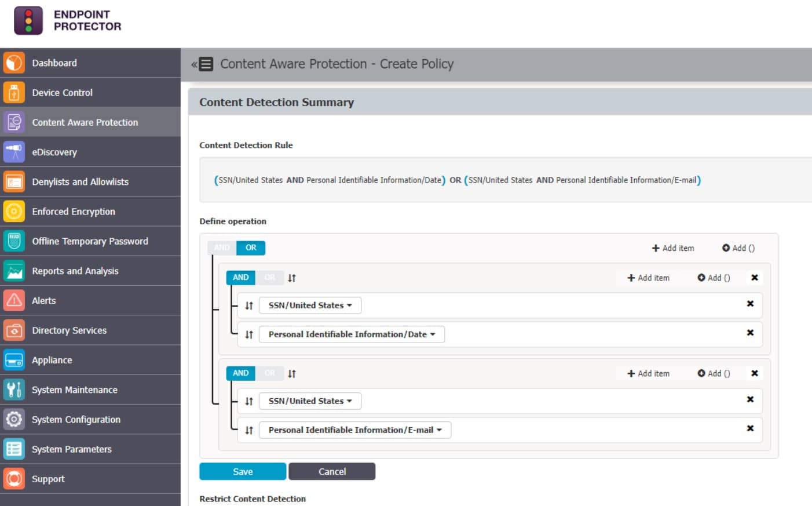Reorder second AND group using sort arrows
The width and height of the screenshot is (812, 506).
[292, 374]
